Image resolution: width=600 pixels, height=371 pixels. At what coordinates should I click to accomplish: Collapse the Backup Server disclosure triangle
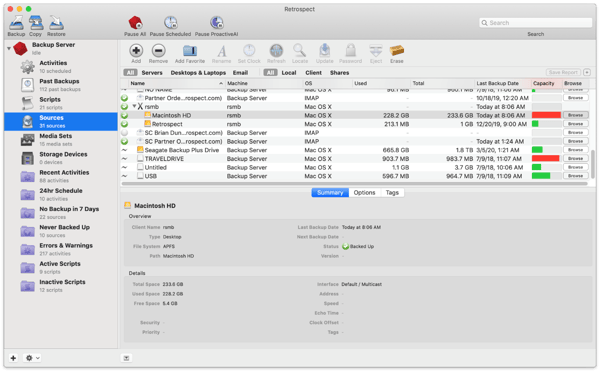click(9, 48)
